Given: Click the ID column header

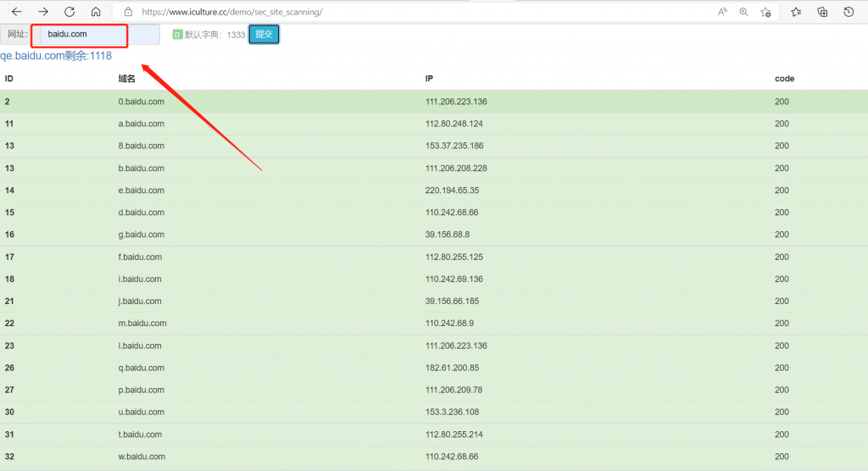Looking at the screenshot, I should click(8, 79).
